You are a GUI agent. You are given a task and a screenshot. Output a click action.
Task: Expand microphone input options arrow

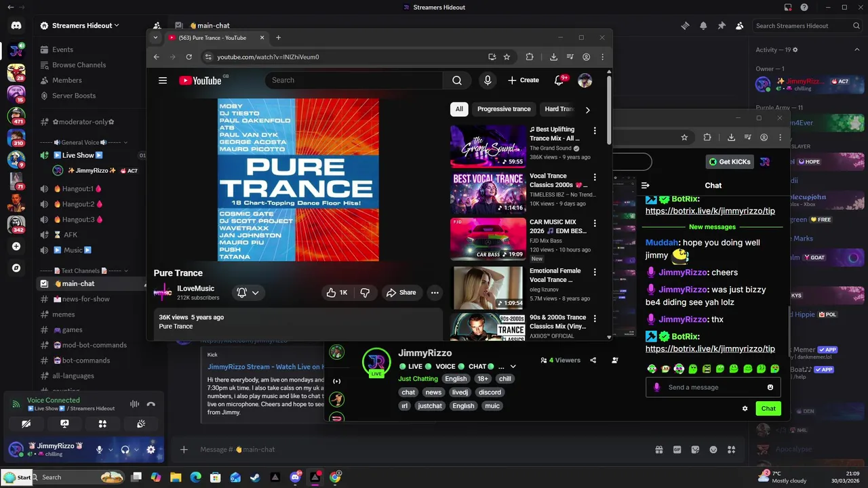click(111, 449)
